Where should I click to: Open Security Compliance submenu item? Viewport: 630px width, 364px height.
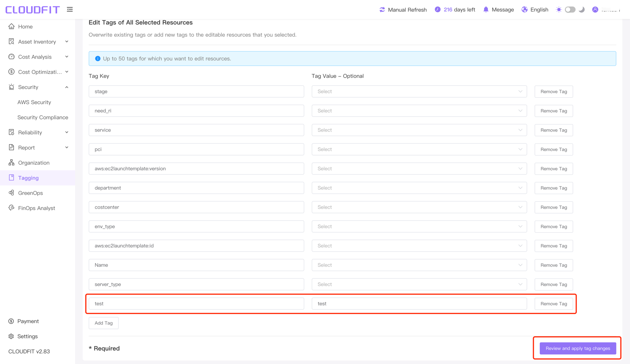43,117
